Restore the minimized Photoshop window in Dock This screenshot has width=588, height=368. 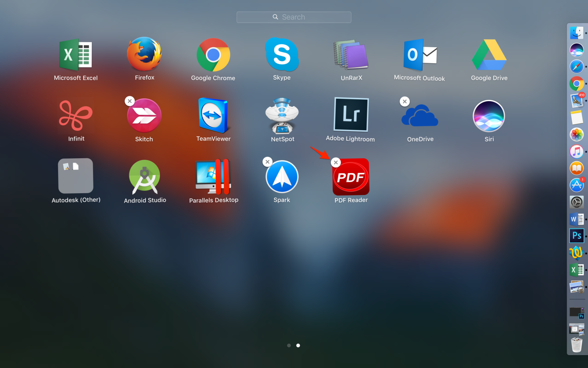(577, 313)
